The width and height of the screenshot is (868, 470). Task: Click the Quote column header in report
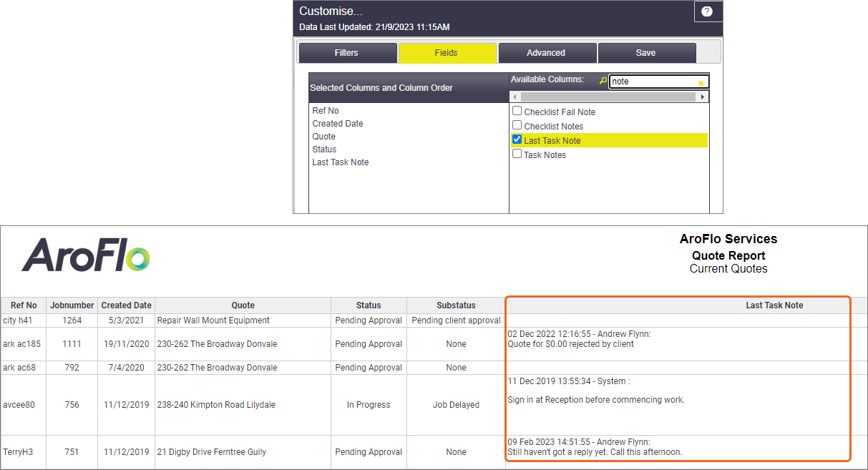(x=243, y=305)
